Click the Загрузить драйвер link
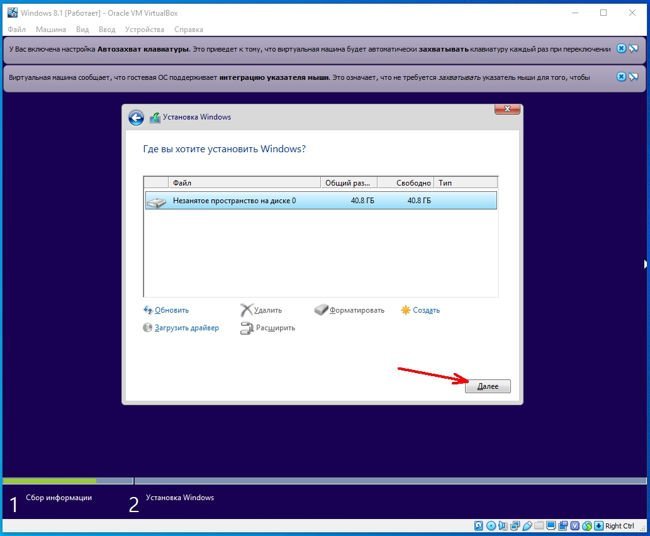Viewport: 650px width, 536px height. (x=187, y=327)
